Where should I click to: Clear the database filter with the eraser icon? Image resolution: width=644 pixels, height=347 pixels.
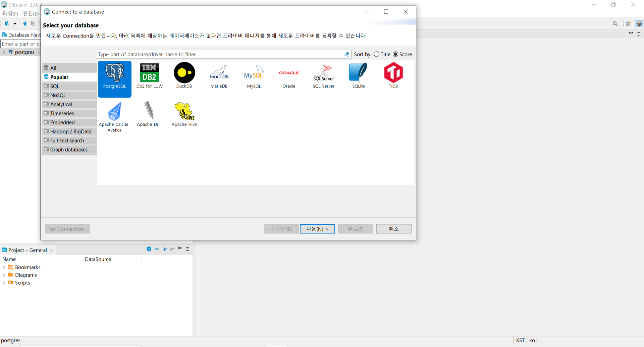(347, 54)
